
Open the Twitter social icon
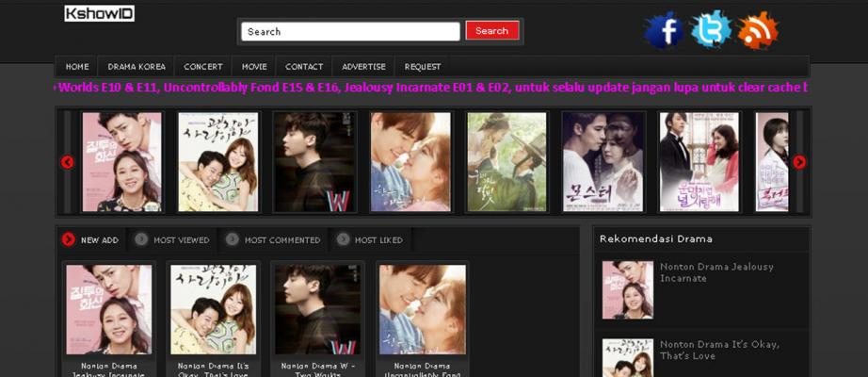[711, 29]
